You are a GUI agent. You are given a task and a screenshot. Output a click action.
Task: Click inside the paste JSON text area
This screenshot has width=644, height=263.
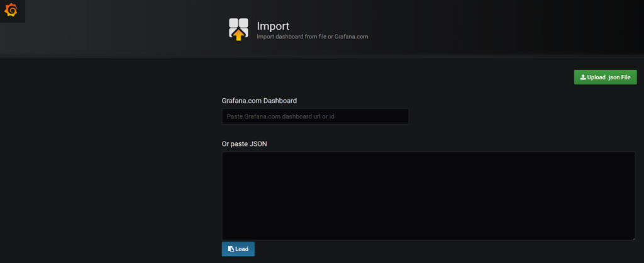[x=428, y=195]
